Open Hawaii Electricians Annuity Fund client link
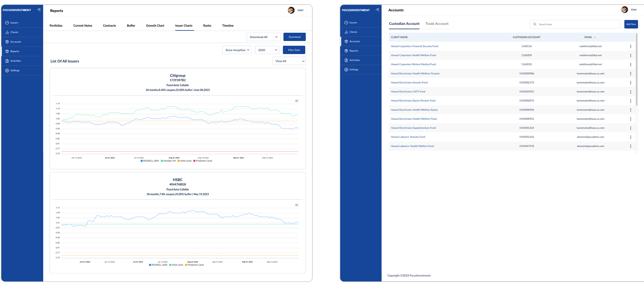 point(409,83)
